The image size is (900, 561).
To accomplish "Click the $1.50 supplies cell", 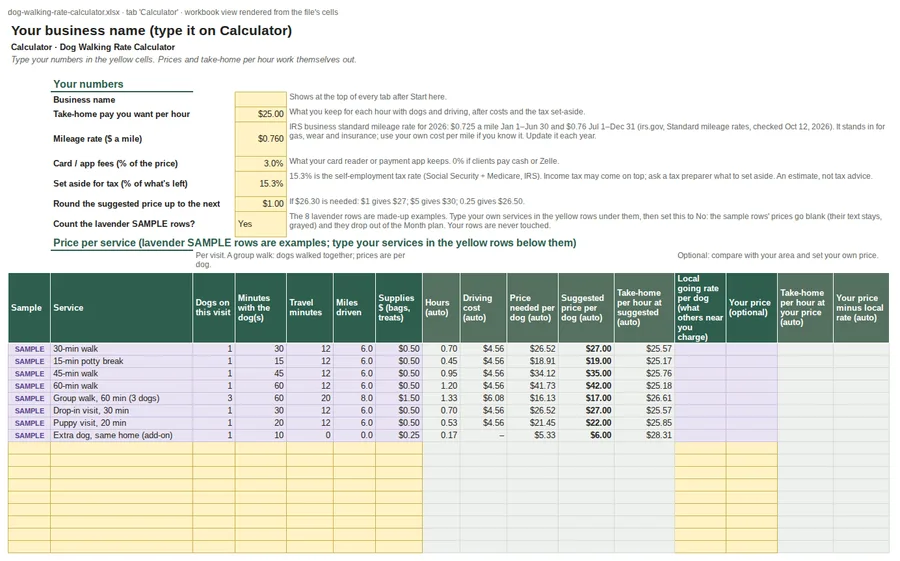I will pyautogui.click(x=399, y=398).
